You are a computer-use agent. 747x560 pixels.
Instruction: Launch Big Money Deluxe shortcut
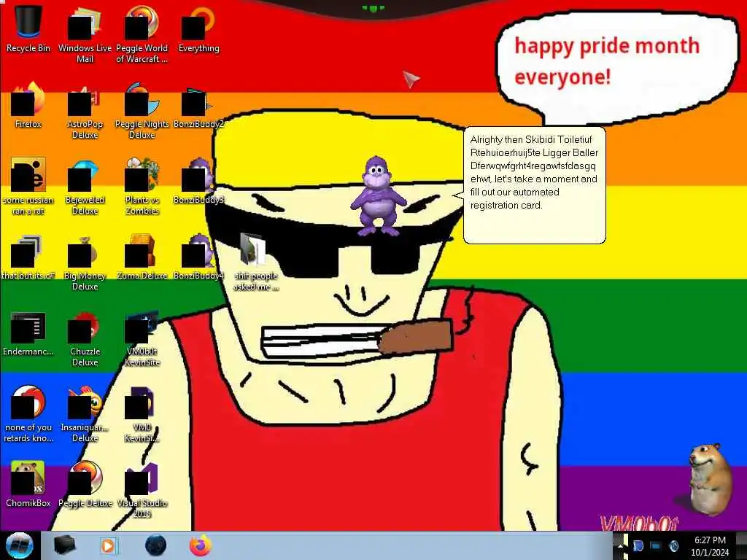click(85, 262)
